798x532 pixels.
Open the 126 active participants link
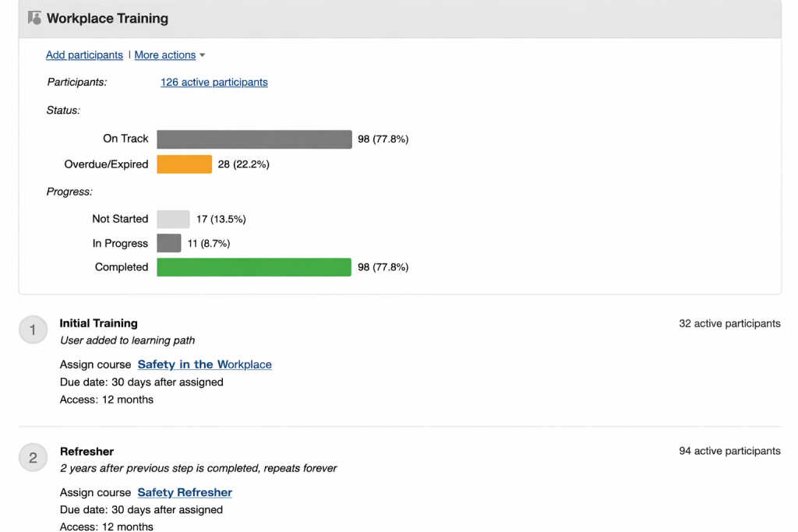214,82
